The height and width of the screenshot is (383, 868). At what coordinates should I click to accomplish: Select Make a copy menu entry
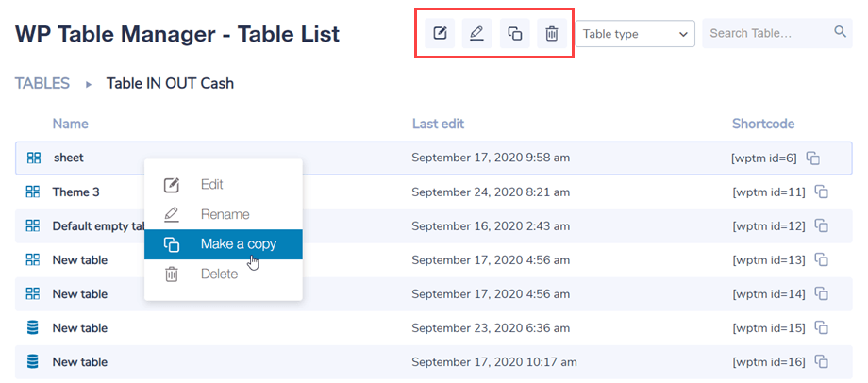(238, 244)
